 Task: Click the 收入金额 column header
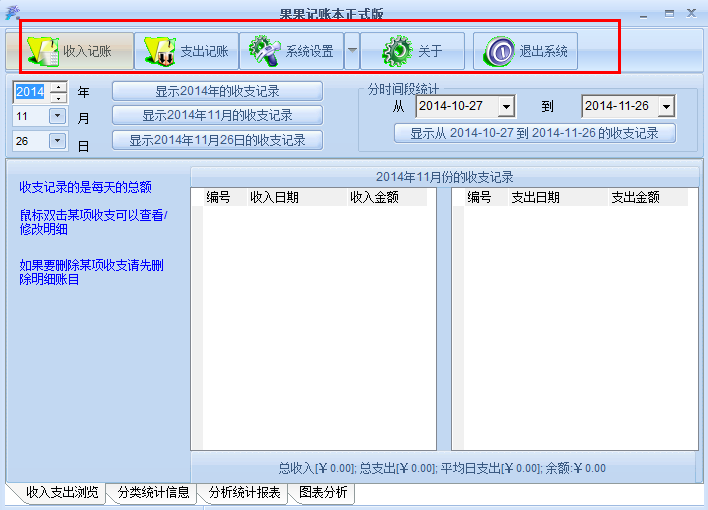[x=387, y=197]
